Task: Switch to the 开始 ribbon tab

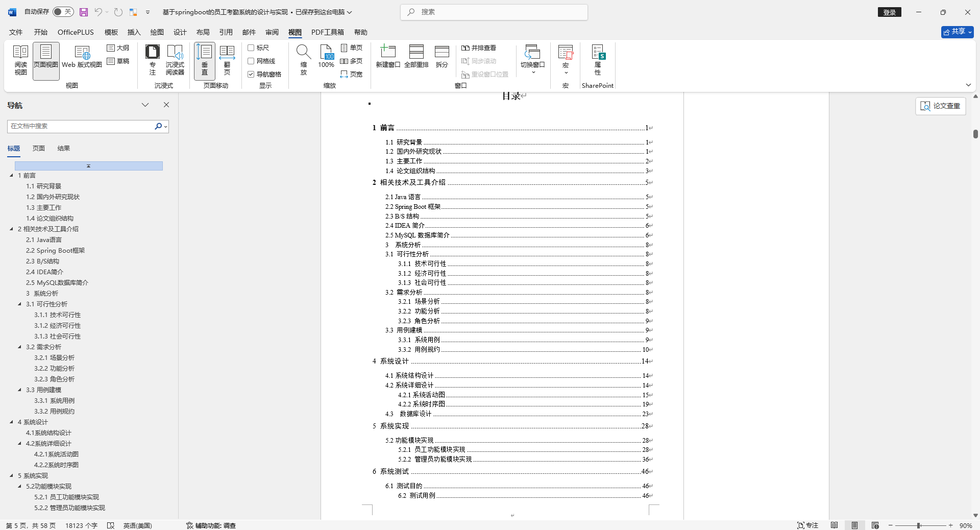Action: (41, 32)
